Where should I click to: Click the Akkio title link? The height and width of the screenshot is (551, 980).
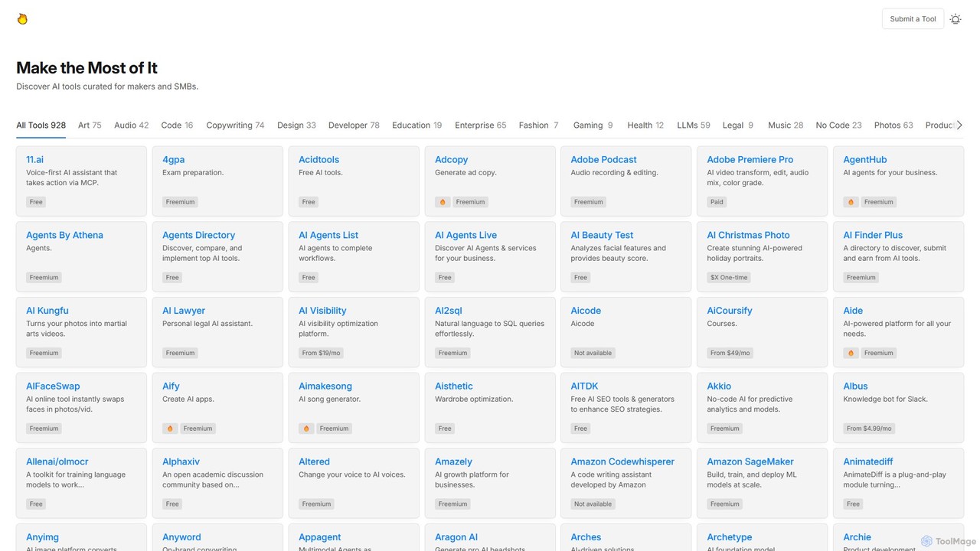719,386
